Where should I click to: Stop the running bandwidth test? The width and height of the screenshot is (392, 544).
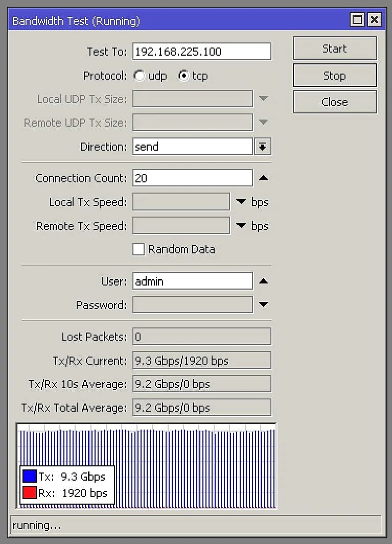click(335, 76)
